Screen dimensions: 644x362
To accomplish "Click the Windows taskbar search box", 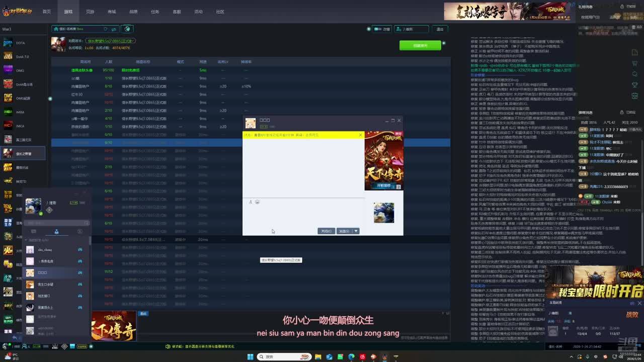I will coord(284,357).
